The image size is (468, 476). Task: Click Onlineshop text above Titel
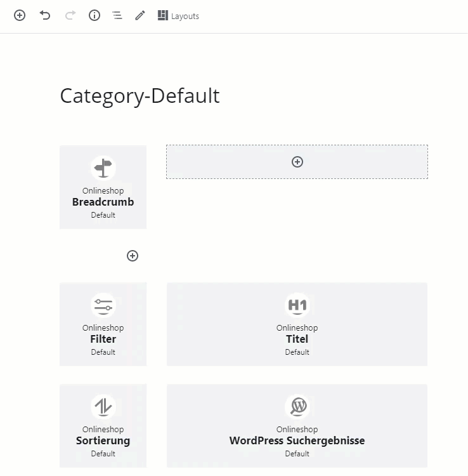[297, 328]
